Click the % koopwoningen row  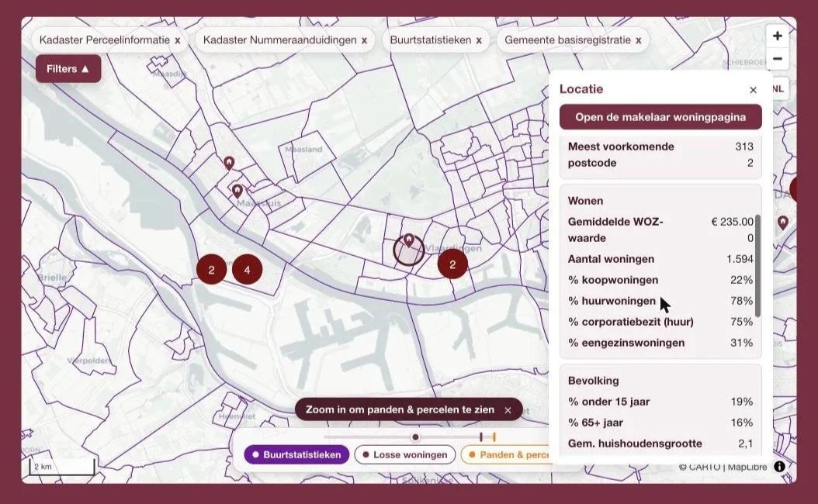click(660, 280)
